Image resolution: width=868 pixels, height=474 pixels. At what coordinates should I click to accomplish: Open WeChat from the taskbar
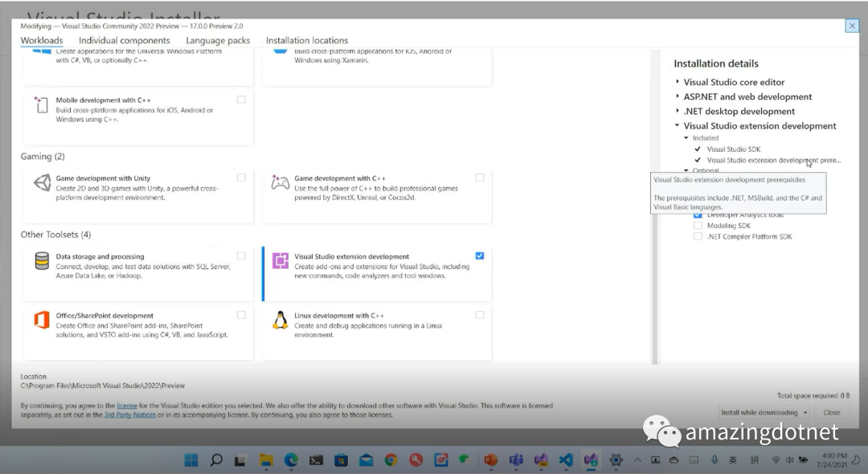click(x=465, y=460)
